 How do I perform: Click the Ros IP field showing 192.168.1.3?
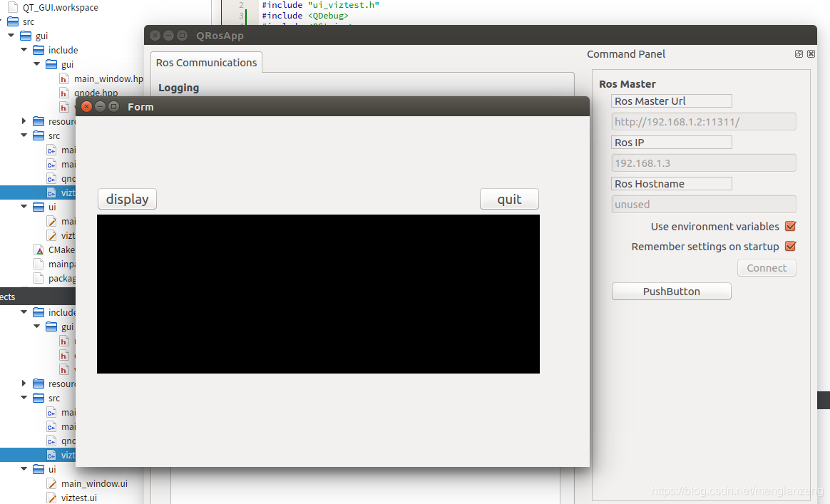click(704, 163)
